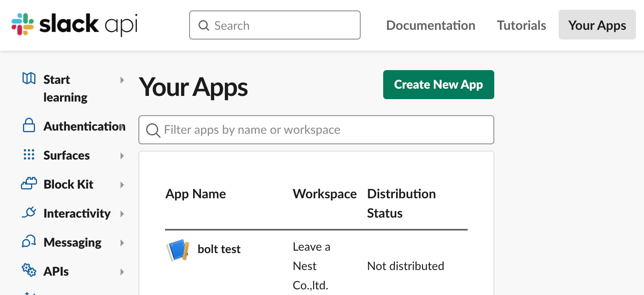Click the Workspace column header
The height and width of the screenshot is (295, 644).
pyautogui.click(x=325, y=194)
